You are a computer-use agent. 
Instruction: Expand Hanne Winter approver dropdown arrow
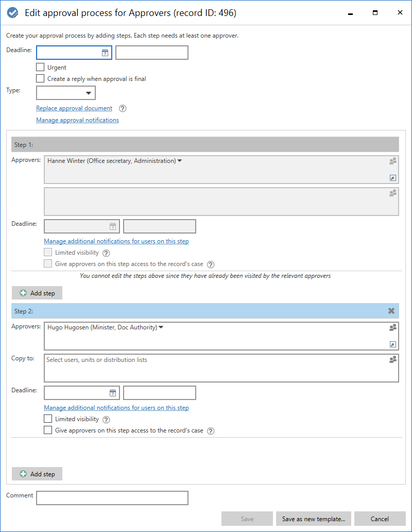(180, 161)
